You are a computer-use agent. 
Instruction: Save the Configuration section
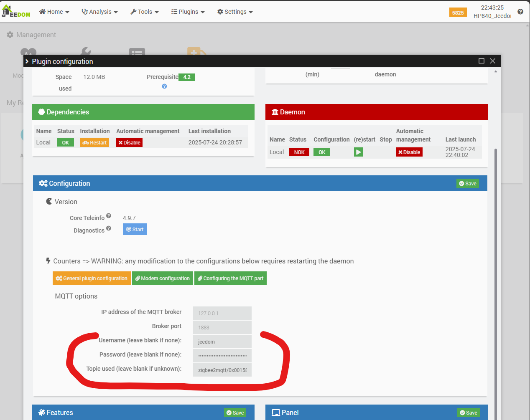point(467,184)
